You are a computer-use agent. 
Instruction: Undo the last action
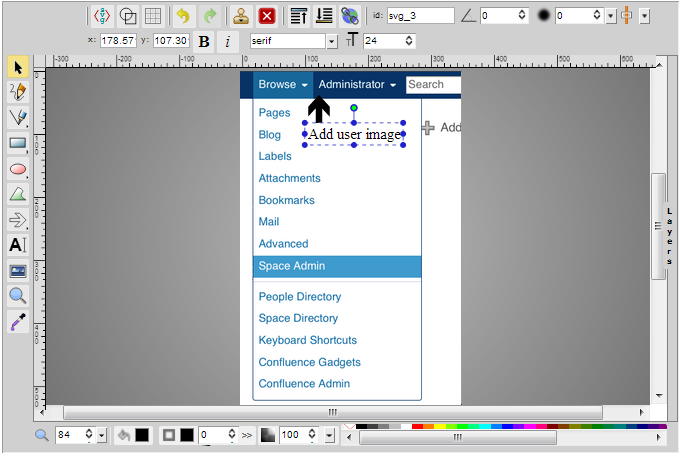pos(184,16)
